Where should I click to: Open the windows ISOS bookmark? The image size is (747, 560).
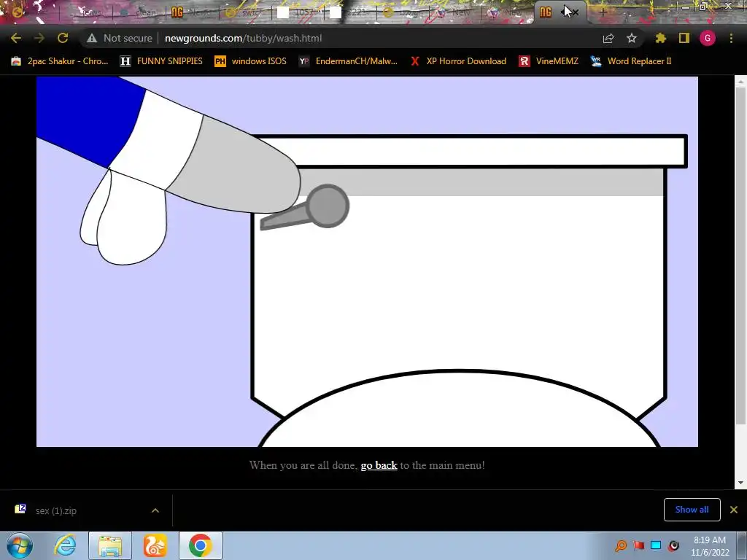[251, 61]
